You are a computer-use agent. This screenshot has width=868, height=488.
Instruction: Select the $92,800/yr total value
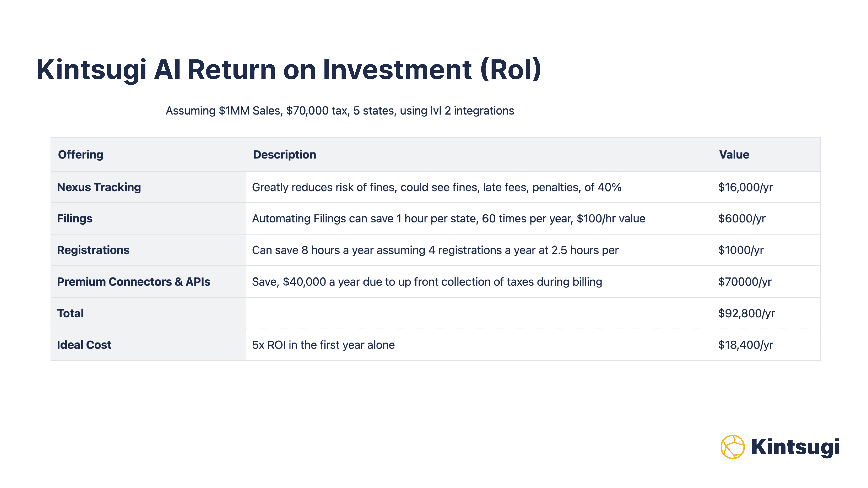[746, 313]
